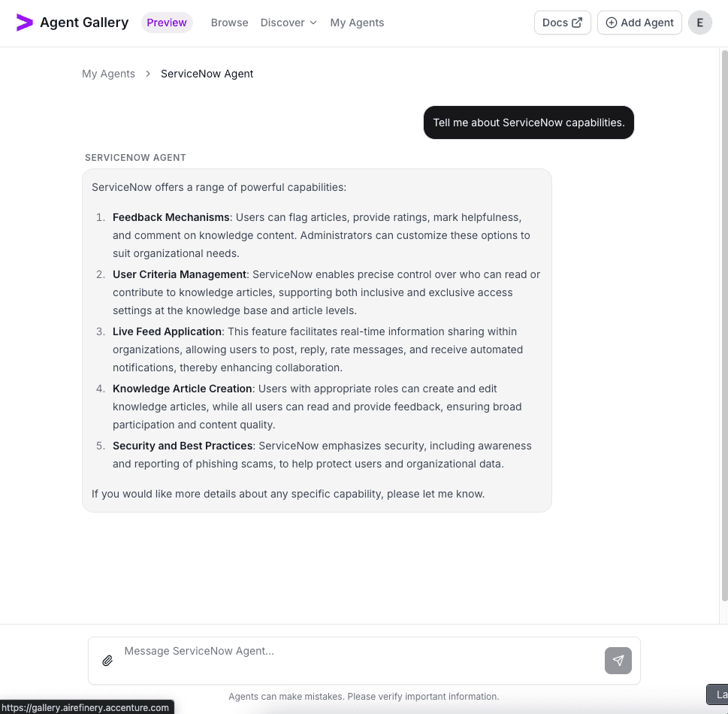Click the ServiceNow Agent breadcrumb
The image size is (728, 714).
(207, 74)
